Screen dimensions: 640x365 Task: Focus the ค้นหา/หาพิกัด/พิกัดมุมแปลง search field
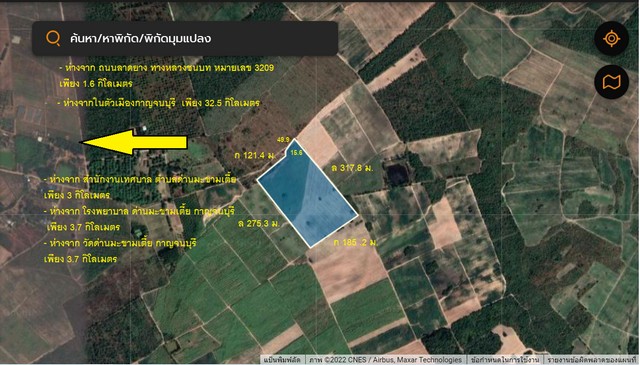(185, 38)
